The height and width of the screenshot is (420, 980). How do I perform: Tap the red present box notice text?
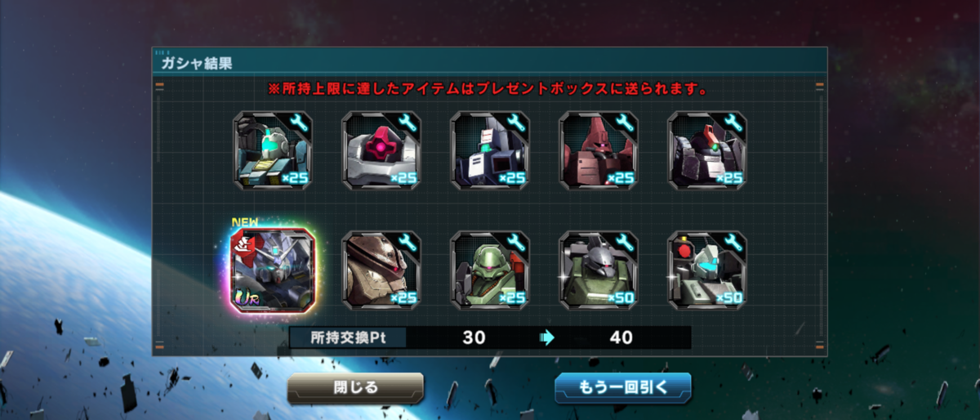488,88
